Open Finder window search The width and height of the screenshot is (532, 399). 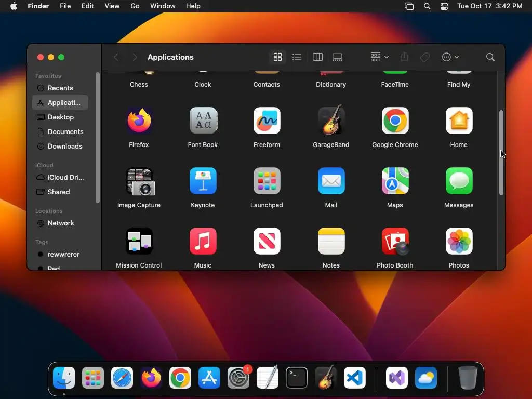(x=490, y=57)
